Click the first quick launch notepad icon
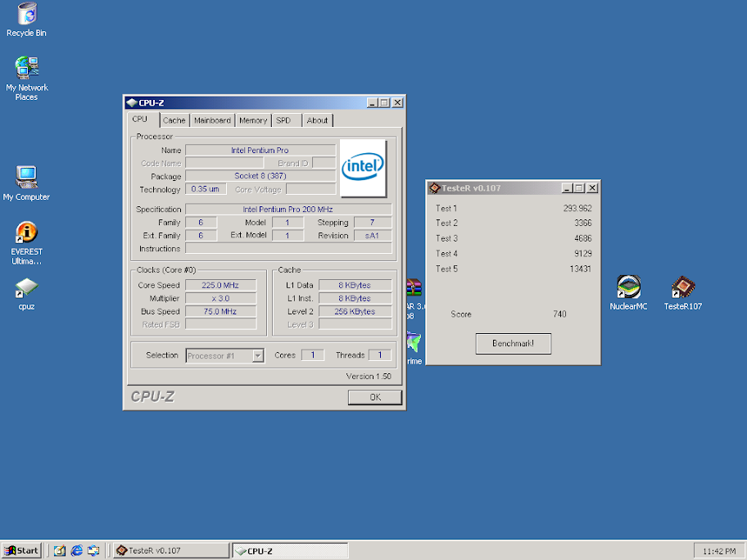Viewport: 747px width, 560px height. (x=60, y=550)
